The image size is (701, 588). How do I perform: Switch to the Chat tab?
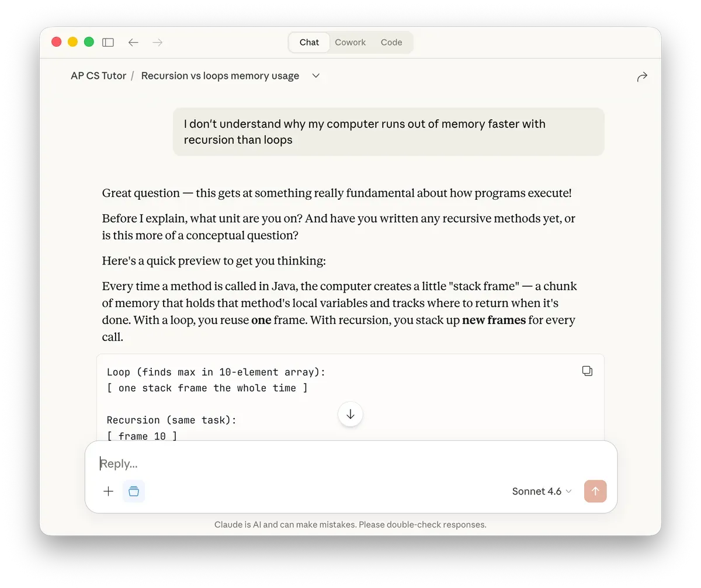click(309, 42)
